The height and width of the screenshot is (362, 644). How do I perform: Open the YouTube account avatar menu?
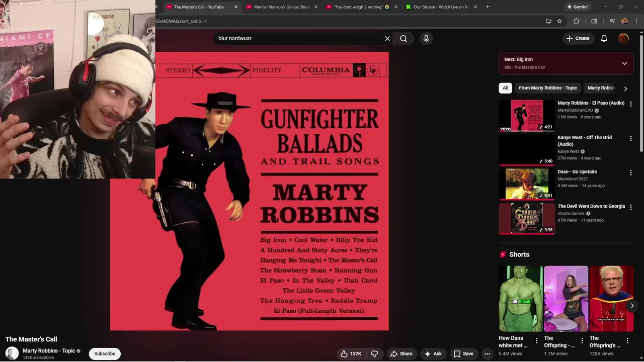tap(624, 38)
